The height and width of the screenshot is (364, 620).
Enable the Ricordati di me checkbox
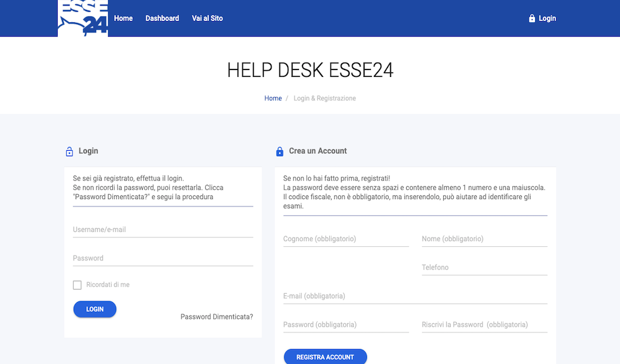[77, 285]
